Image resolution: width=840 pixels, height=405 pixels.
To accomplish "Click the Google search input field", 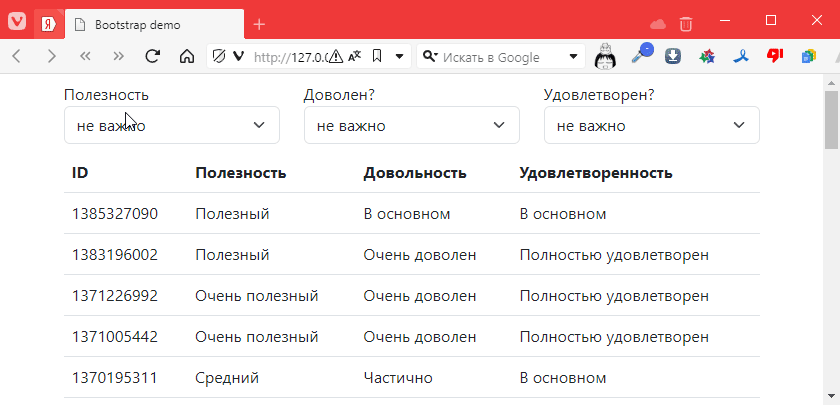I will coord(500,57).
